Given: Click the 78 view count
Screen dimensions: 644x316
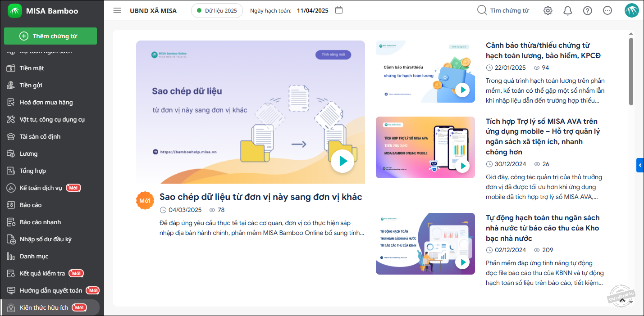Looking at the screenshot, I should 221,210.
